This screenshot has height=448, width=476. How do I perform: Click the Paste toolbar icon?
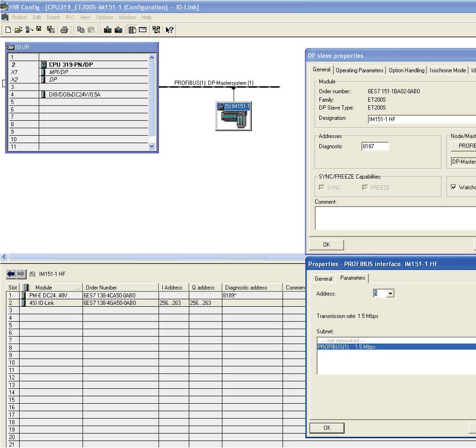click(x=91, y=29)
